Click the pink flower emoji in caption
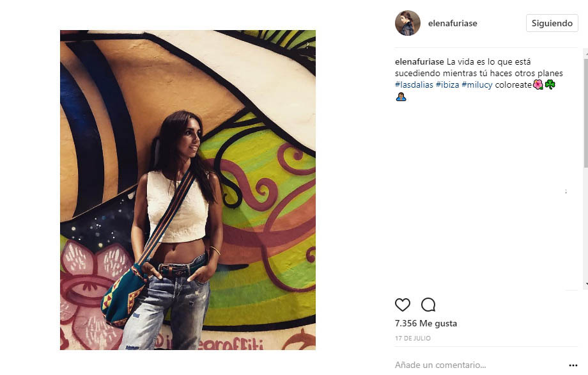Image resolution: width=588 pixels, height=375 pixels. (x=538, y=84)
